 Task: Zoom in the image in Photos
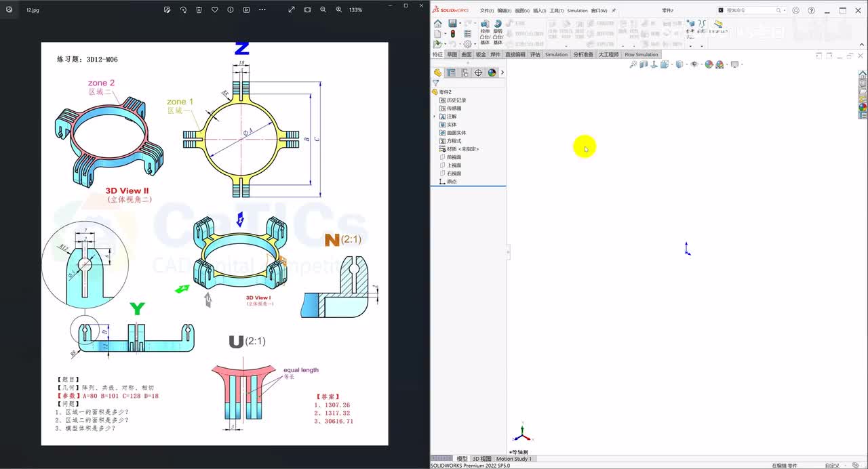339,9
